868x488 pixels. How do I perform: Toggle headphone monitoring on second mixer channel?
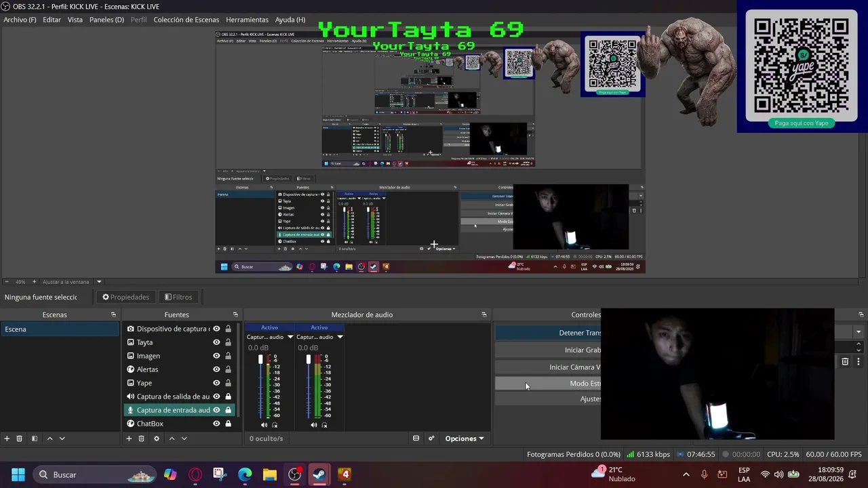point(324,425)
